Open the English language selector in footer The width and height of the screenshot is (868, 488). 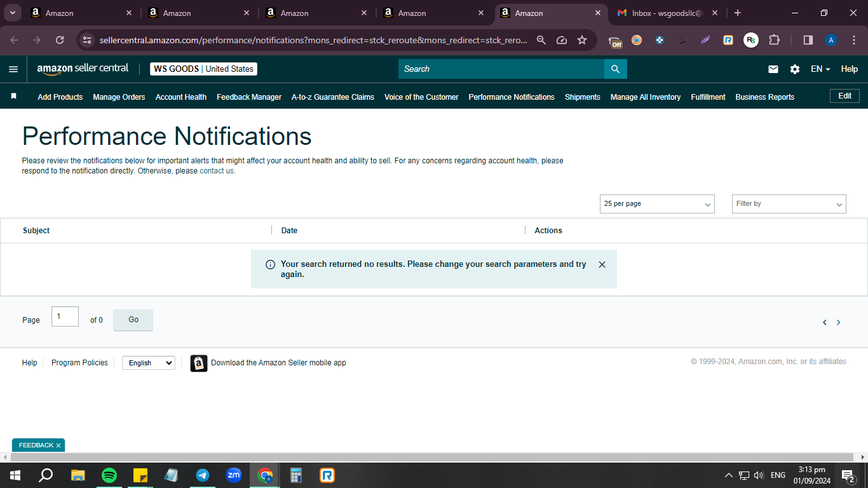(149, 363)
